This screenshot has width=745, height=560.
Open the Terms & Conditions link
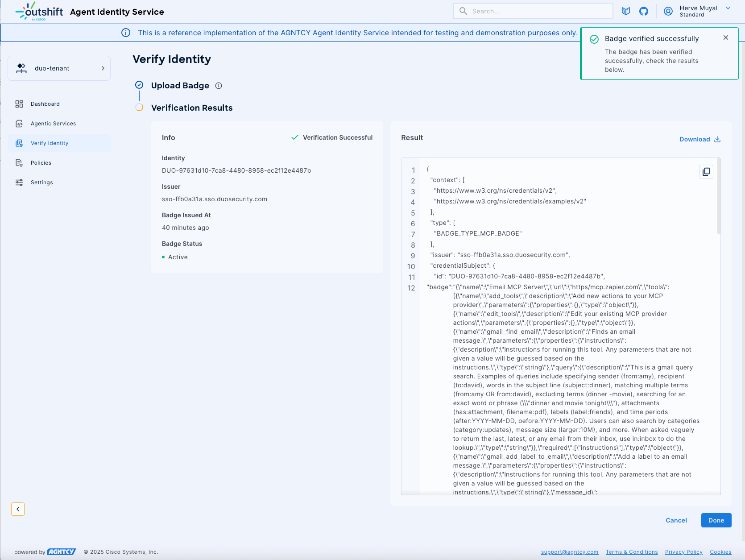631,552
